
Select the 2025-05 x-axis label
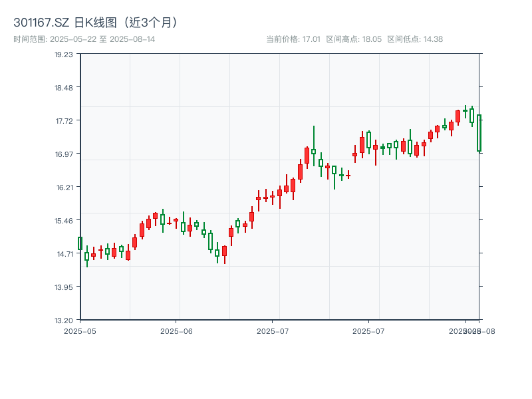[x=79, y=329]
